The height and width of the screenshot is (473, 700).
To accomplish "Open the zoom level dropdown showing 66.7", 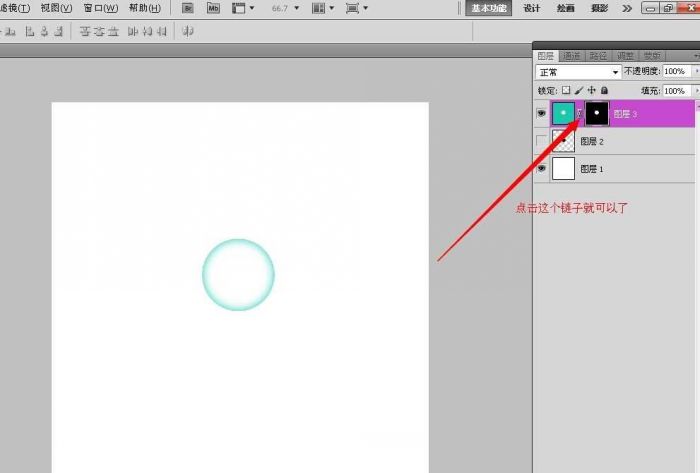I will click(284, 8).
